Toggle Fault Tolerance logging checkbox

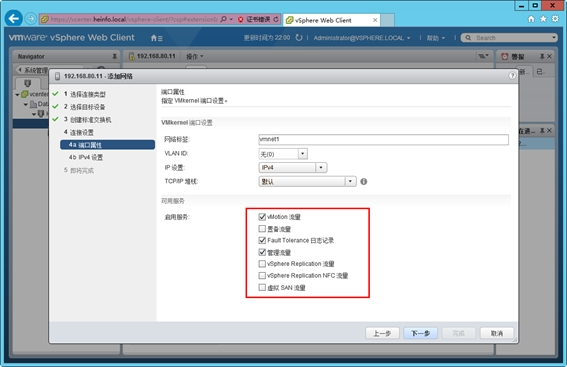[x=262, y=240]
